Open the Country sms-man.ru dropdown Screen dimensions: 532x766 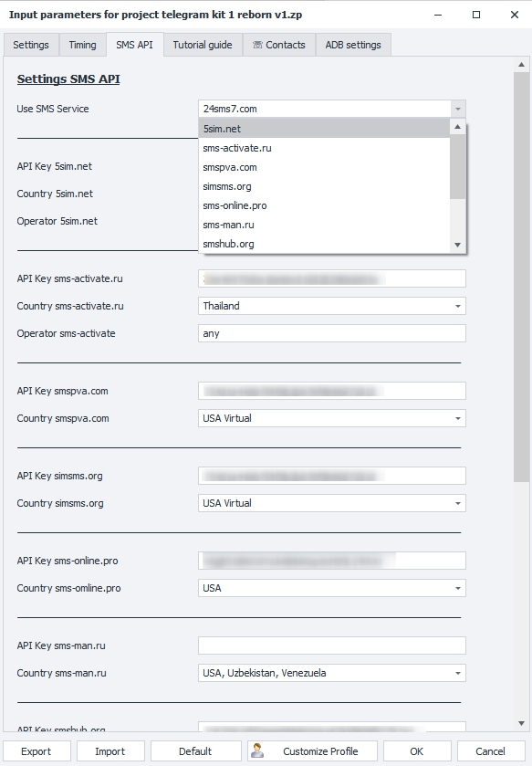[332, 673]
